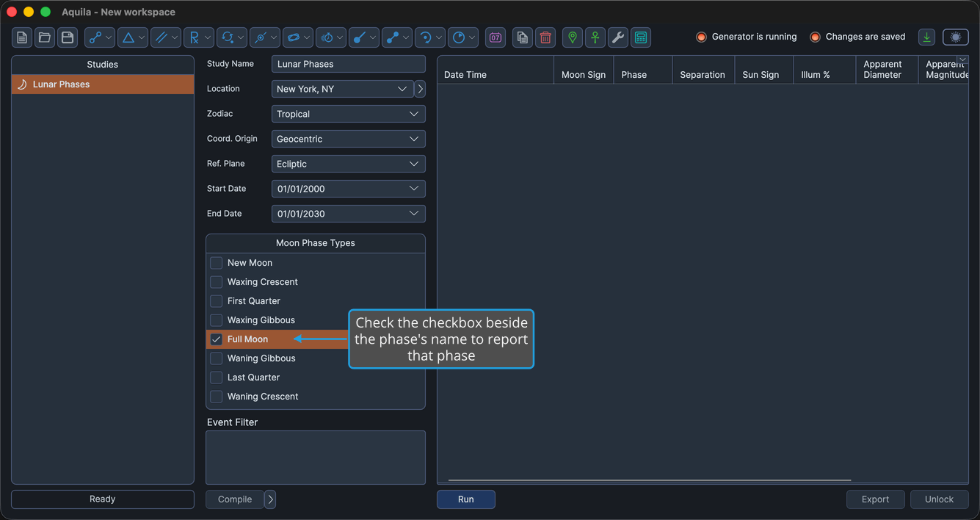Click the ringed planet orbit tool
980x520 pixels.
pos(298,37)
